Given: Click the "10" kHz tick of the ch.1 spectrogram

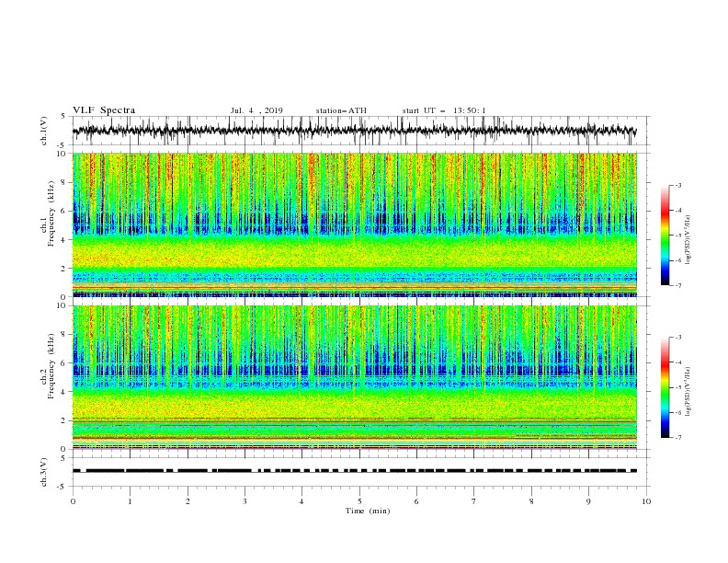Looking at the screenshot, I should click(x=63, y=154).
